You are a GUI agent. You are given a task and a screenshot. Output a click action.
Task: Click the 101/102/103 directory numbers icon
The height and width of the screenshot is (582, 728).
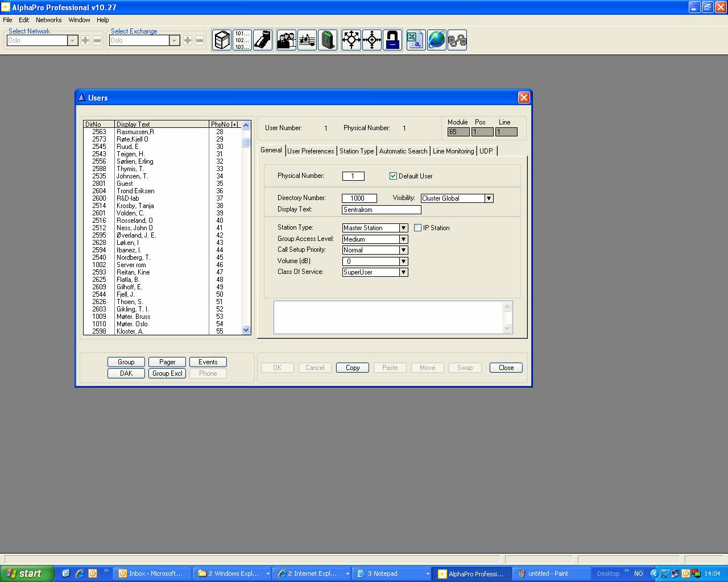tap(242, 40)
